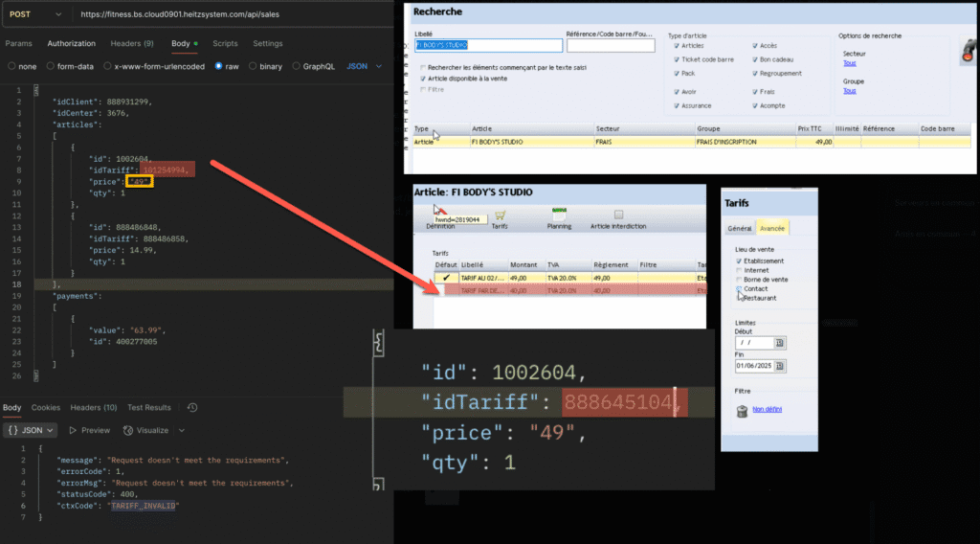980x544 pixels.
Task: Switch to Params tab in Postman request
Action: tap(19, 43)
